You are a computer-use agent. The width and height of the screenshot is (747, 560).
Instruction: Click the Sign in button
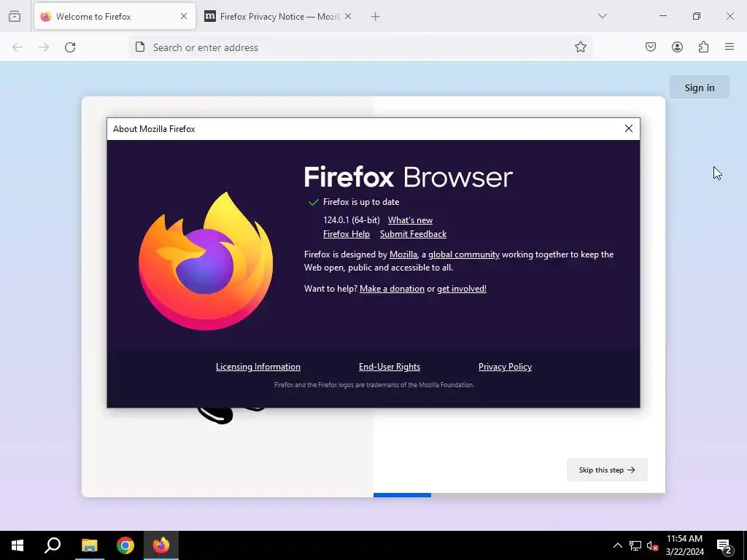click(x=700, y=87)
